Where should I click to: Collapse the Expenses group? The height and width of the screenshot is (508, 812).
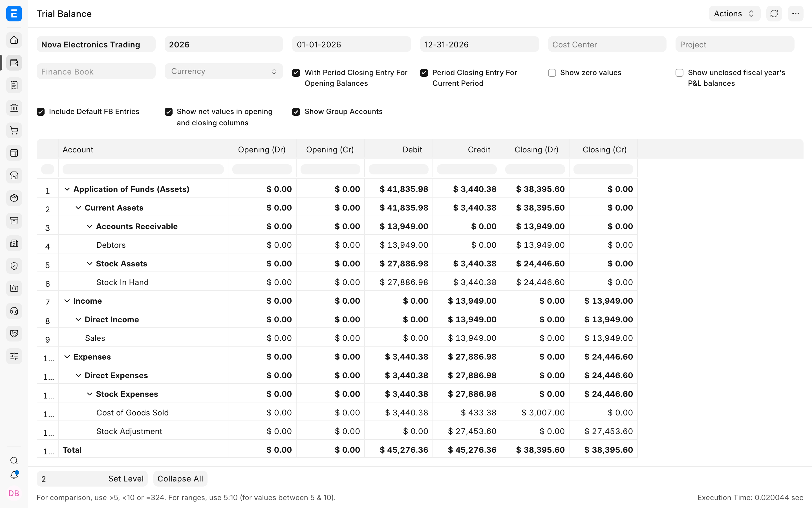[x=67, y=357]
